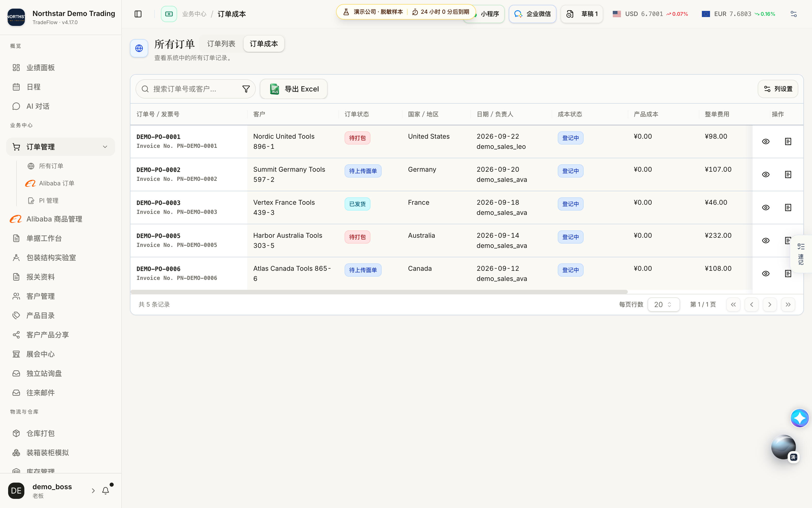
Task: Click 演示公司 demo expiry banner
Action: coord(406,12)
